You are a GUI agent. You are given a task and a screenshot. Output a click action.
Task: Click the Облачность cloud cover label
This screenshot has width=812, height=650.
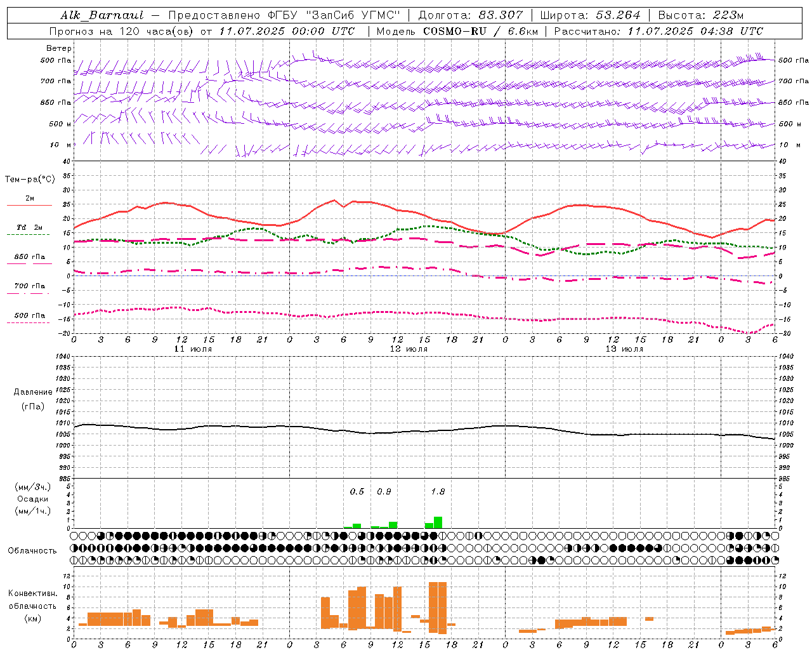tap(32, 551)
